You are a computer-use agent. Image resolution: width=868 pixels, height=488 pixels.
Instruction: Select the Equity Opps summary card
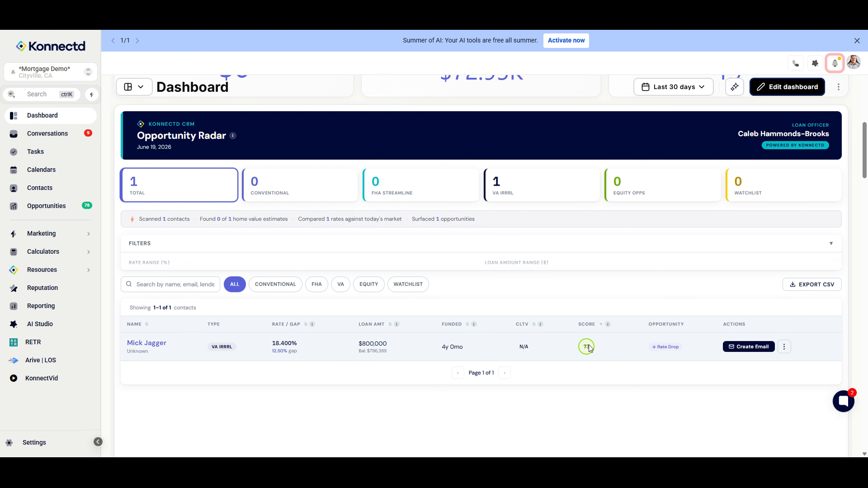663,185
